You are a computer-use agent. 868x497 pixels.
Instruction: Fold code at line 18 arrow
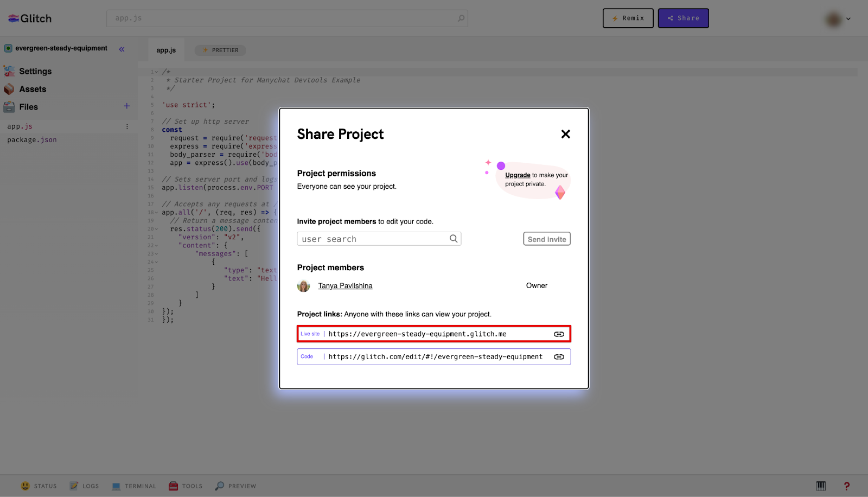click(x=157, y=213)
